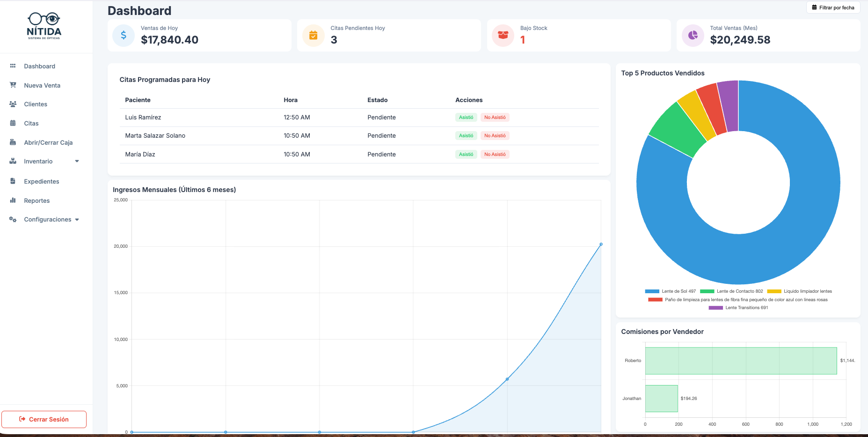Click the Clientes people icon in sidebar

(13, 104)
